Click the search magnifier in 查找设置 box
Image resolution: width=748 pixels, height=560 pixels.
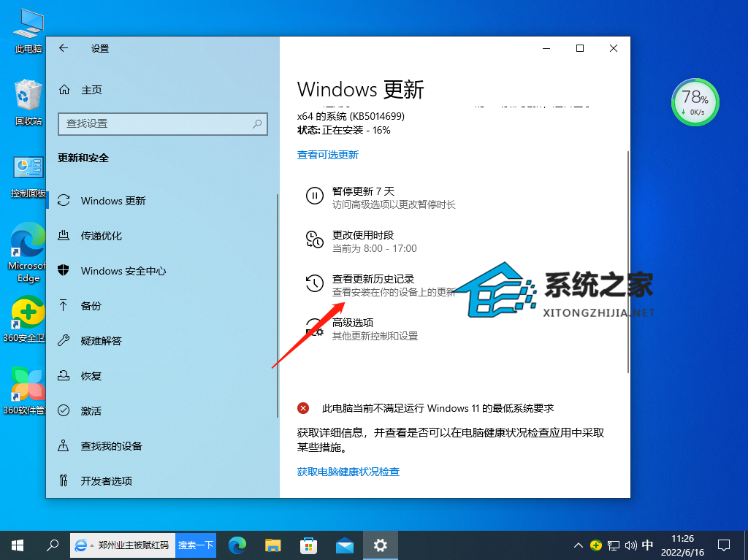(257, 124)
